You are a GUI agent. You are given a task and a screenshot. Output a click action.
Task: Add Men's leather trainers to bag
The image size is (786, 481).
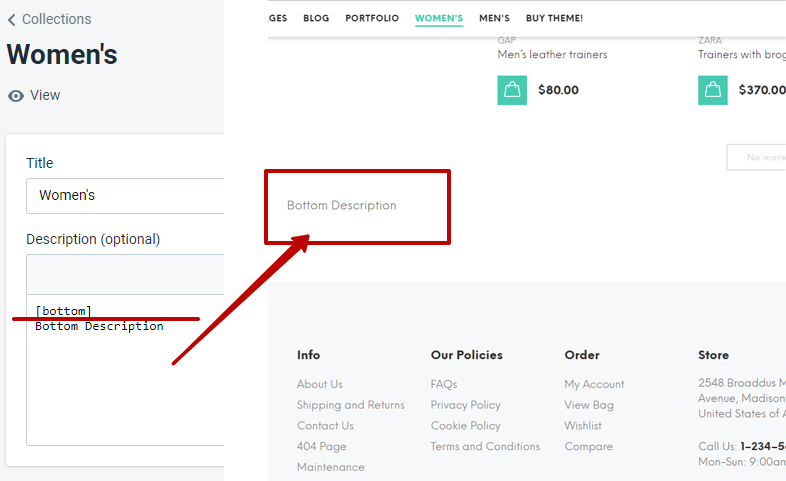click(512, 90)
